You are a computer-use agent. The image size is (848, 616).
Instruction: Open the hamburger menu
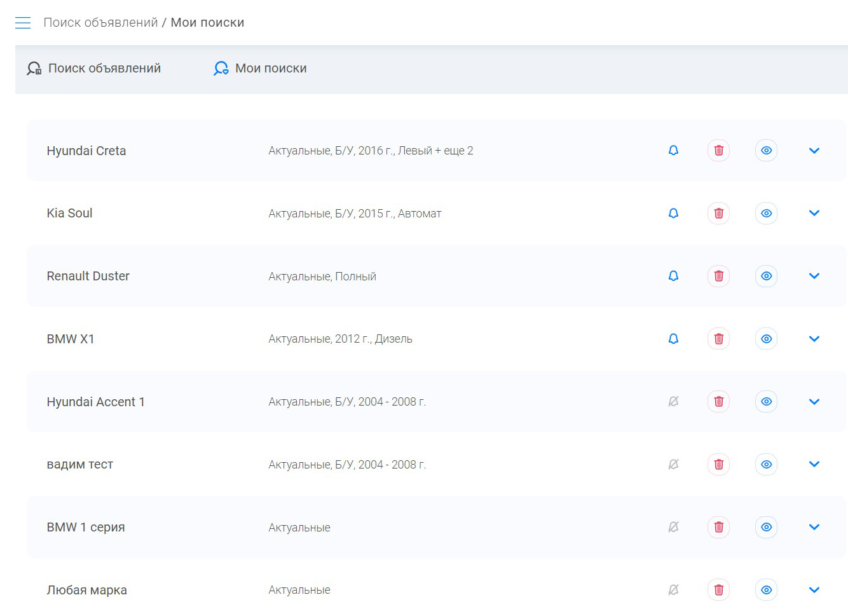(x=23, y=23)
